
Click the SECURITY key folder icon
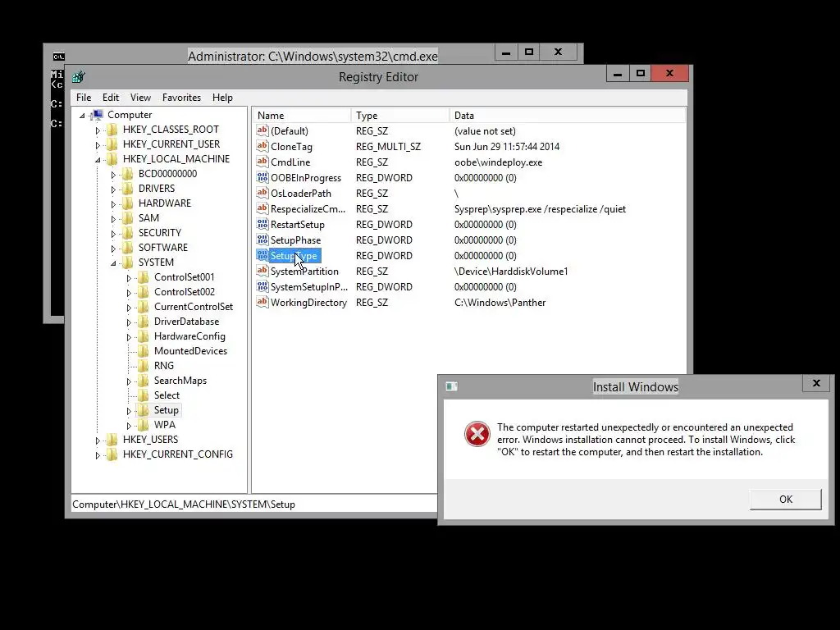tap(128, 232)
